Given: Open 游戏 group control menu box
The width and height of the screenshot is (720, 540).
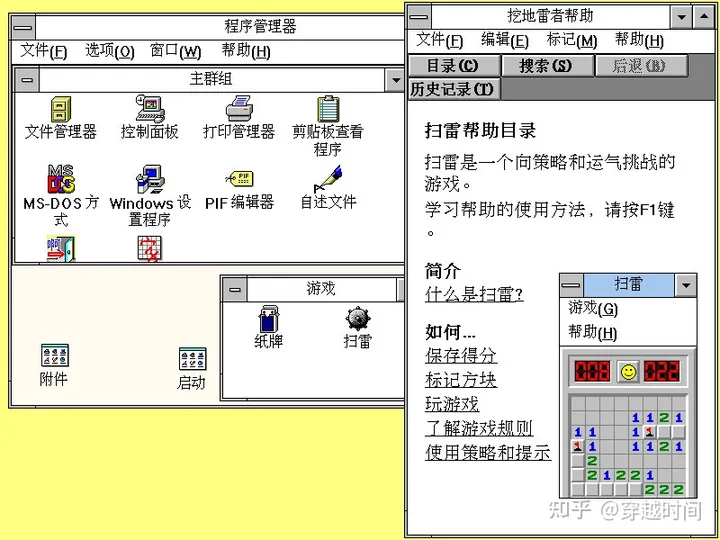Looking at the screenshot, I should 235,289.
